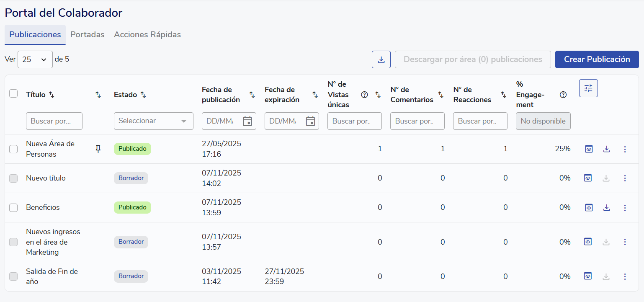
Task: Open calendar picker for Fecha de publicación filter
Action: point(247,121)
